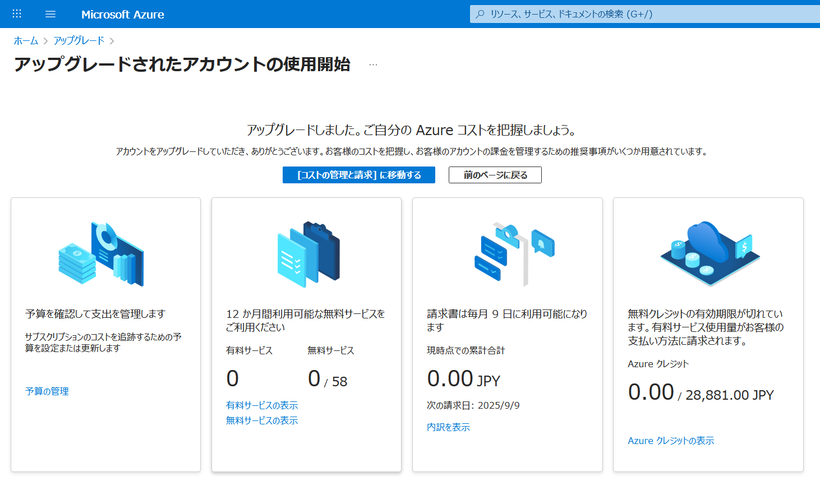The width and height of the screenshot is (820, 504).
Task: Click the Azure クレジット label
Action: coord(658,364)
